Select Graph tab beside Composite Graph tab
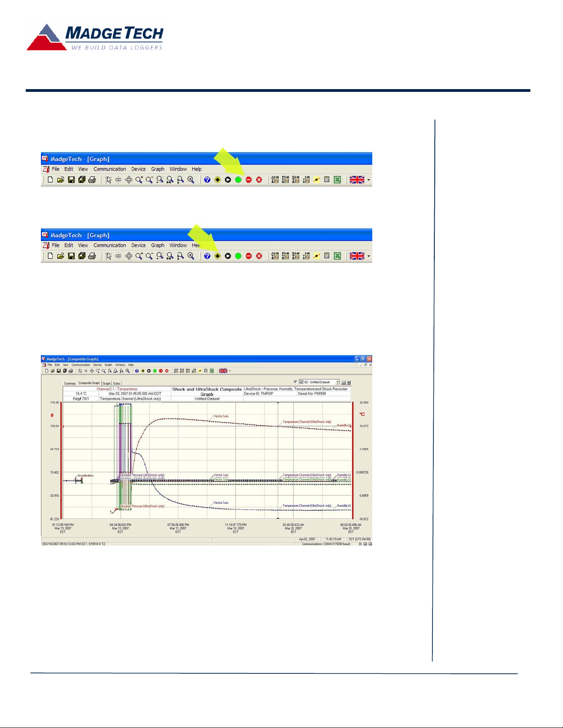Screen dimensions: 563x728 (107, 383)
